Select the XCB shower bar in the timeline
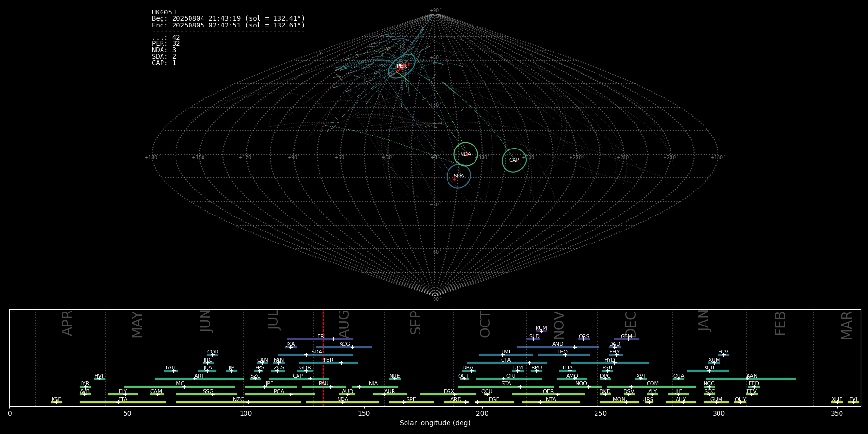 tap(708, 371)
